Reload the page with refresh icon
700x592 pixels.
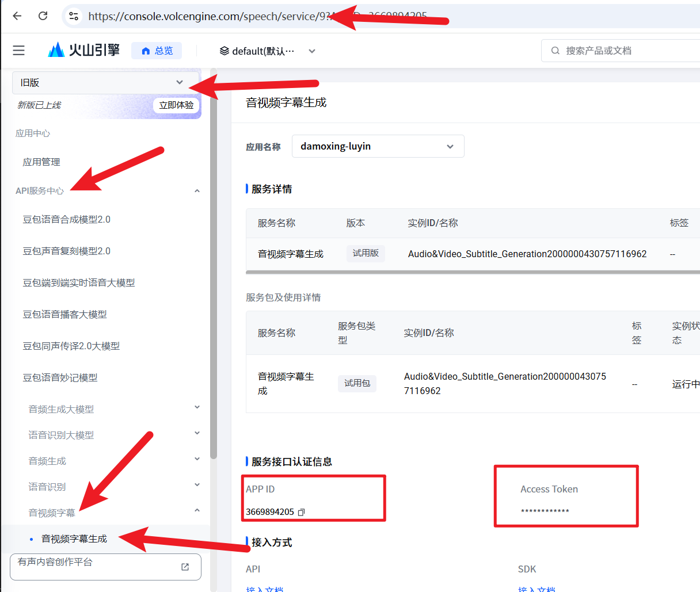click(43, 16)
